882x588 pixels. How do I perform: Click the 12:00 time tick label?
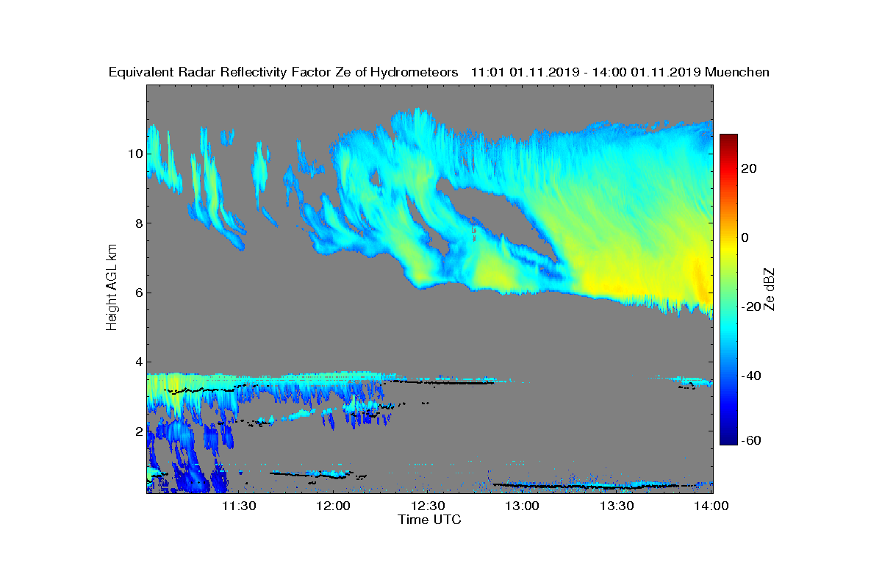tap(334, 506)
